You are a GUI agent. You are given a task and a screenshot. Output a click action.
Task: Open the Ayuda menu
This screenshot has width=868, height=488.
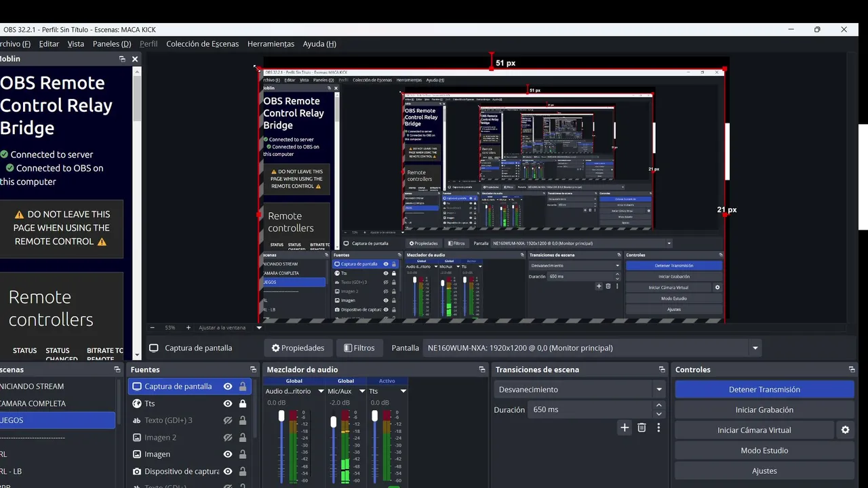319,44
